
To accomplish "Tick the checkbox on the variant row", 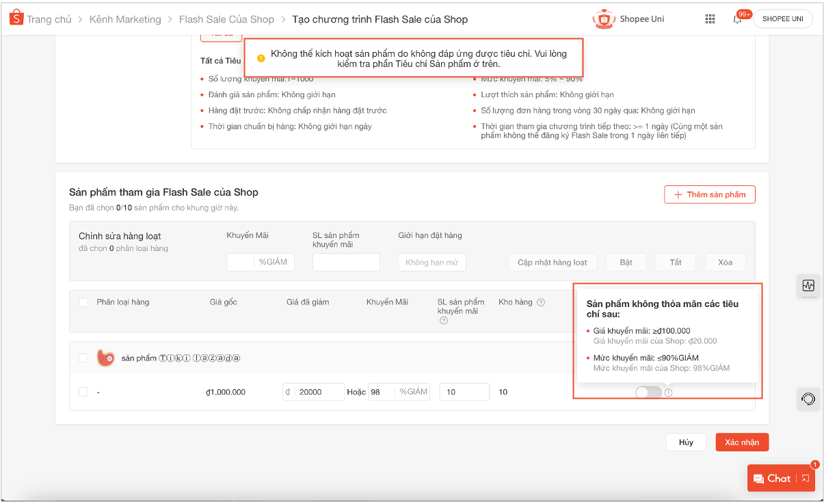I will pos(83,391).
